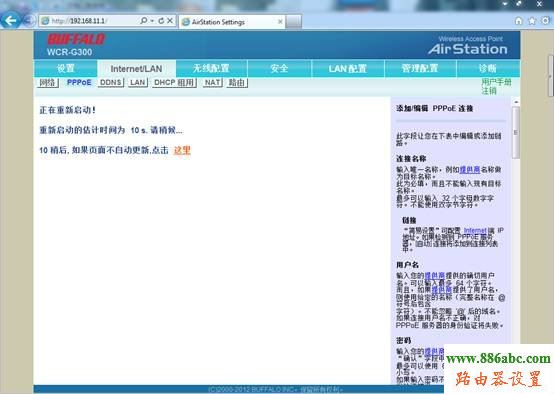This screenshot has width=554, height=394.
Task: Click the stop loading X in address bar
Action: tap(170, 21)
